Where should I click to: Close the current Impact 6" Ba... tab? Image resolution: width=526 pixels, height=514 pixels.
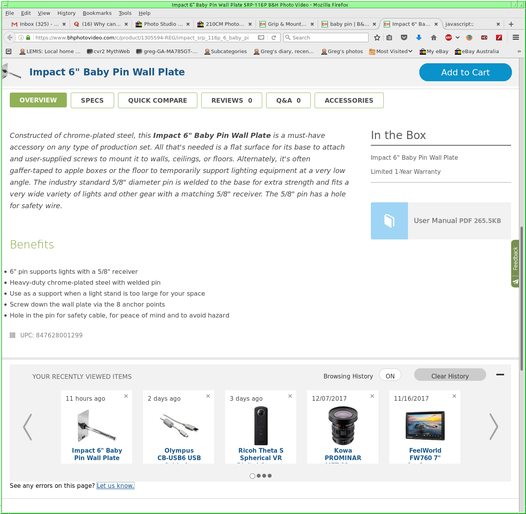[x=436, y=24]
